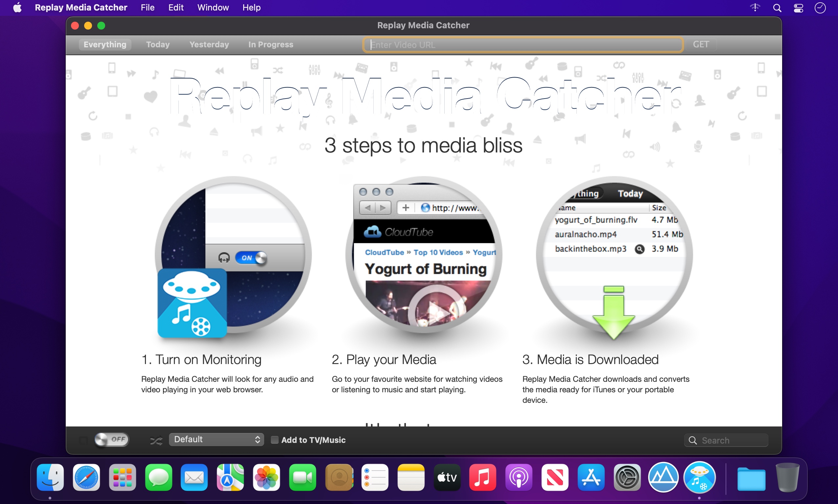This screenshot has width=838, height=504.
Task: Click the Play your Media illustration
Action: 424,255
